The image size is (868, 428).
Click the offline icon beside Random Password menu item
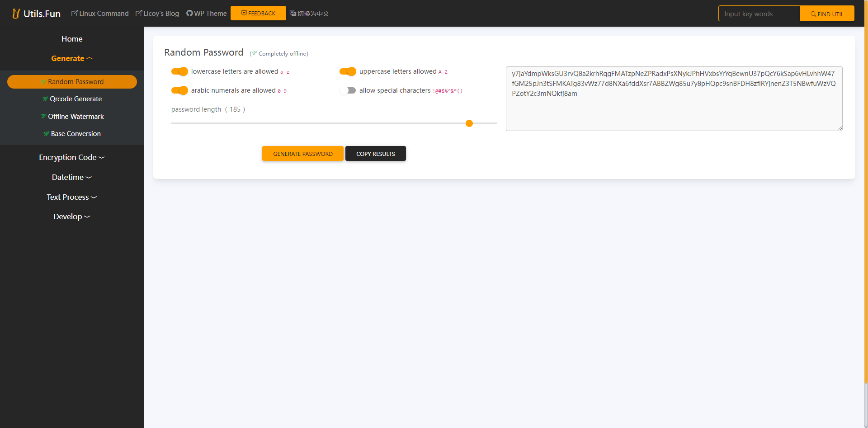43,82
